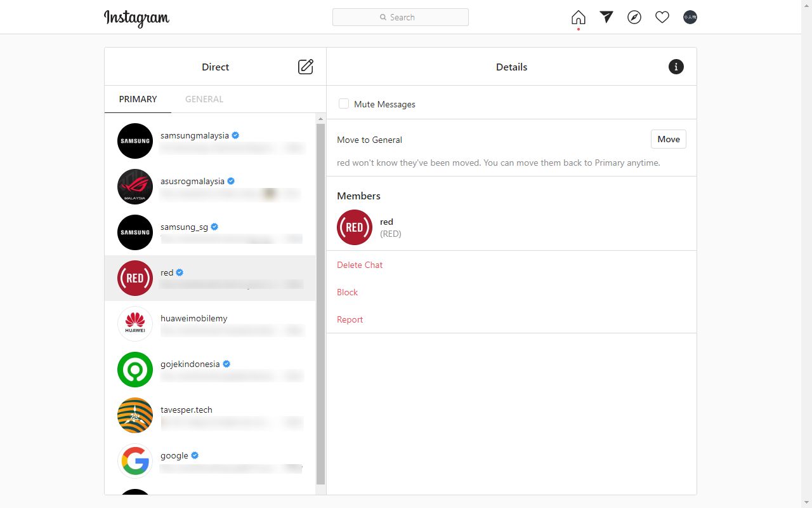
Task: Open the gojekindonesia conversation name
Action: [190, 364]
